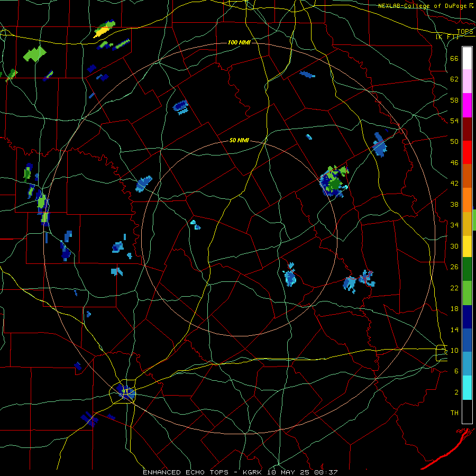The height and width of the screenshot is (476, 476).
Task: Click the 'ENHANCED ECHO TOPS' title text
Action: (x=186, y=472)
